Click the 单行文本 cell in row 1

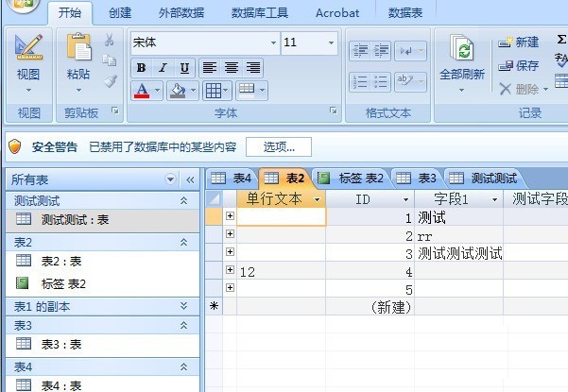point(282,217)
